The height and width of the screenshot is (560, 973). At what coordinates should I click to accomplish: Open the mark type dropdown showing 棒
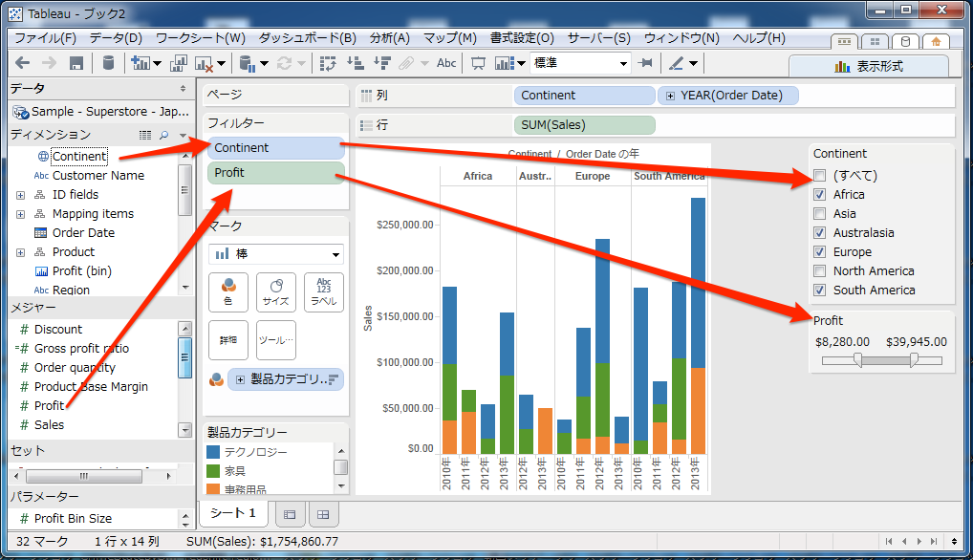pos(275,254)
